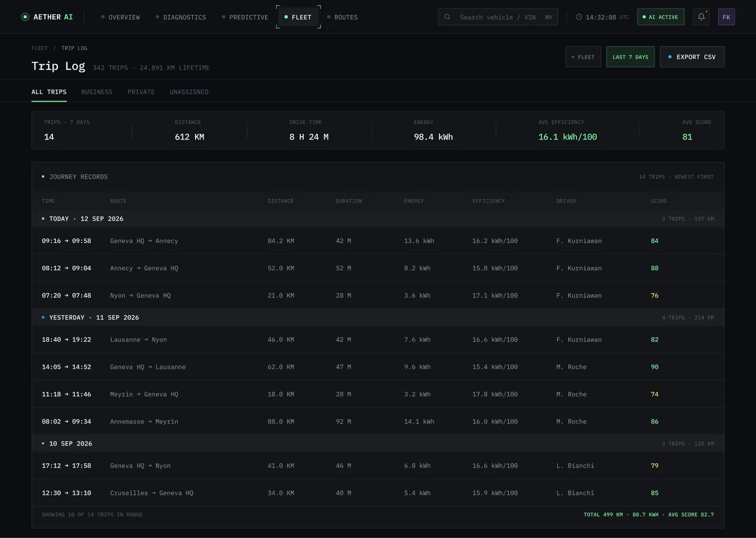Sort by the Energy column header
The width and height of the screenshot is (756, 538).
414,201
